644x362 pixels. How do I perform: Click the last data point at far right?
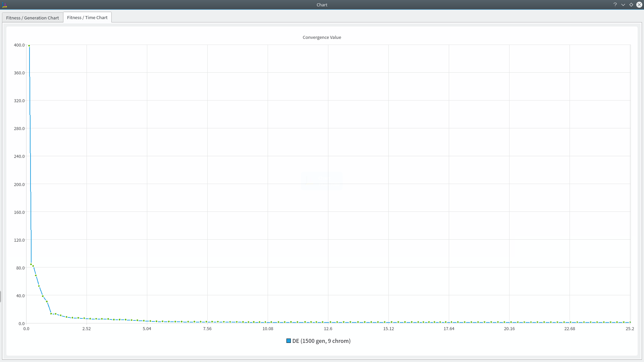coord(630,322)
